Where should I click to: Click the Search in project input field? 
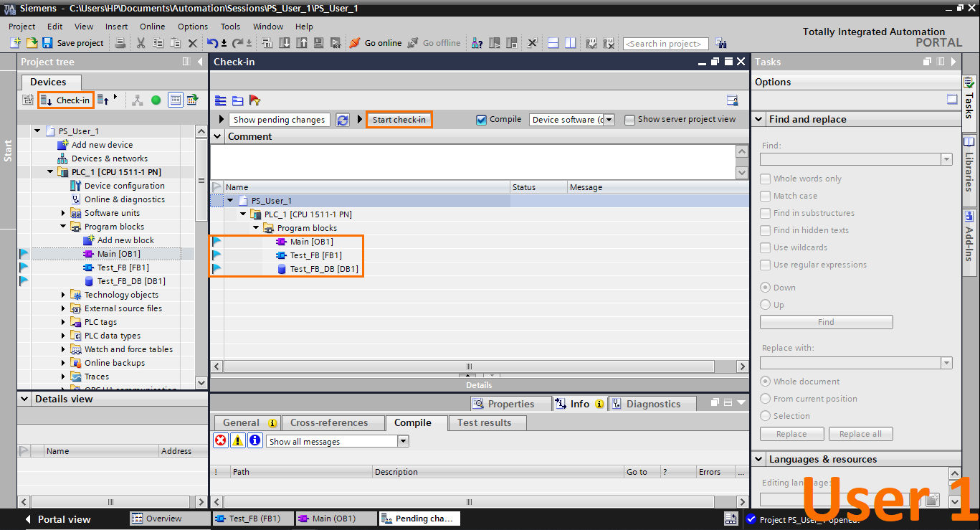[665, 43]
